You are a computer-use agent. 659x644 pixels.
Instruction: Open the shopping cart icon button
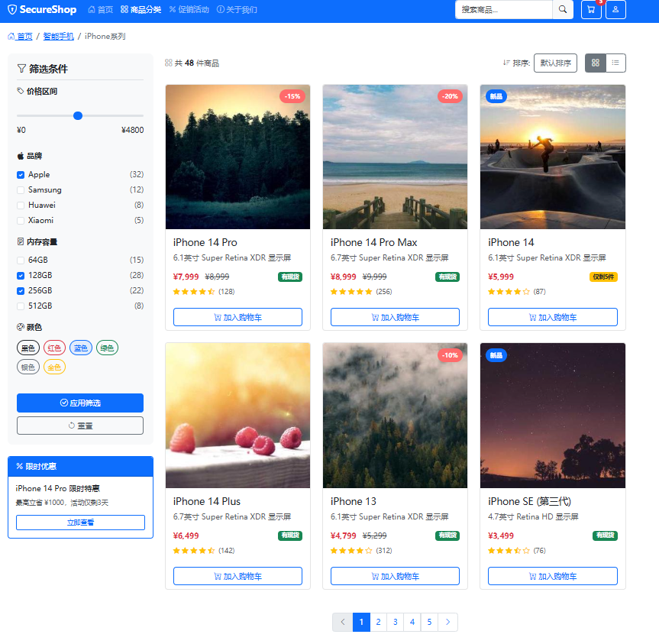(591, 10)
